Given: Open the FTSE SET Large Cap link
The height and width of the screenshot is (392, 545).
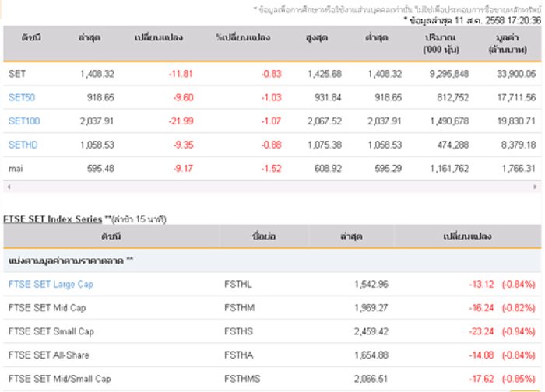Looking at the screenshot, I should [x=51, y=285].
